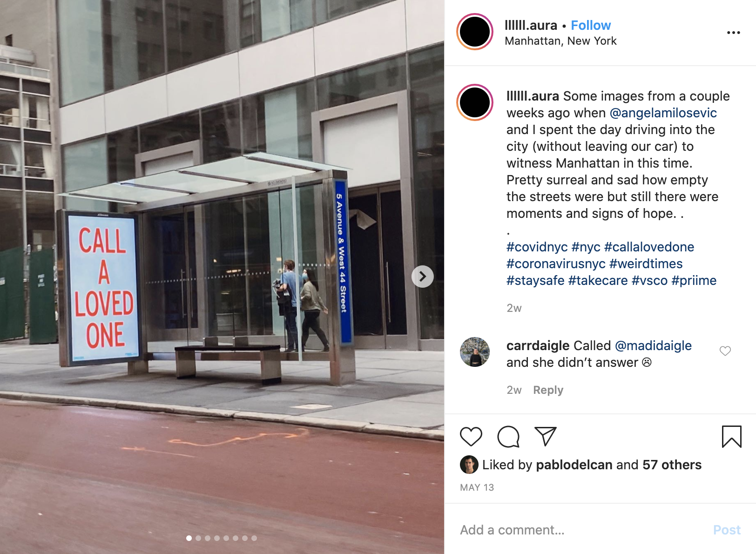Open the @angelamilosevic mention
Viewport: 756px width, 554px height.
click(663, 113)
